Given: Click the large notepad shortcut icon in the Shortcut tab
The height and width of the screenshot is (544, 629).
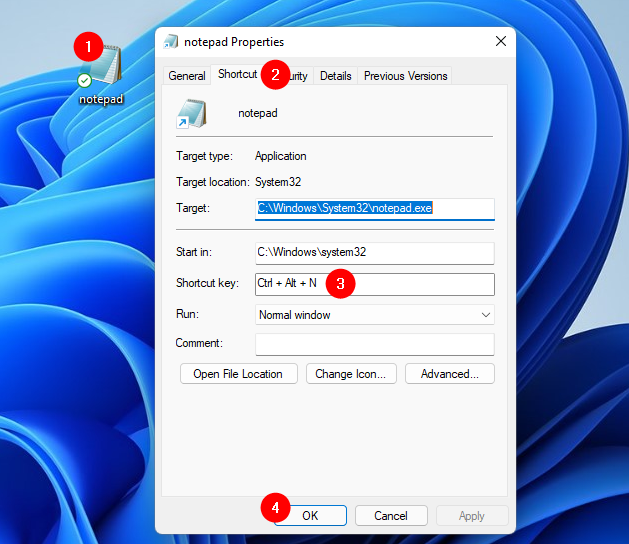Looking at the screenshot, I should (191, 114).
